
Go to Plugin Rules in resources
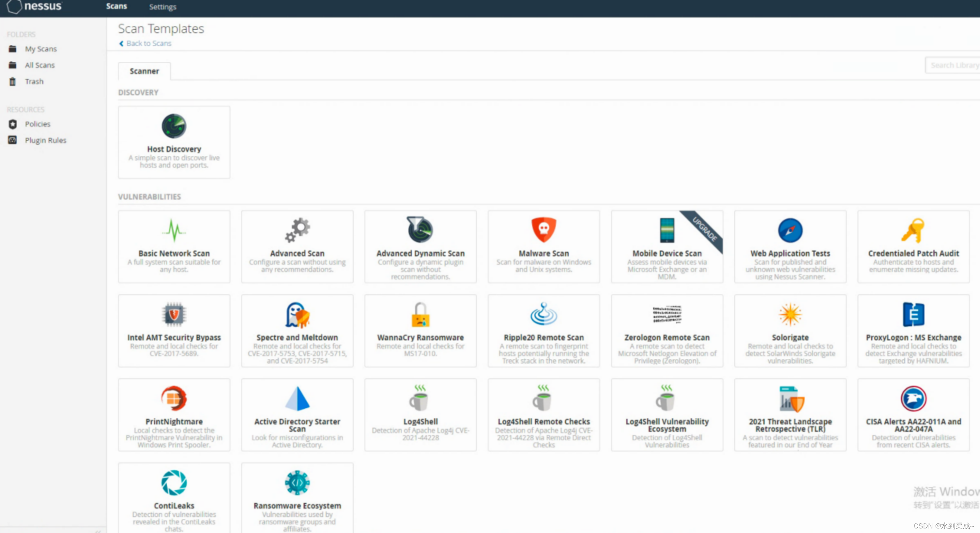pos(46,140)
